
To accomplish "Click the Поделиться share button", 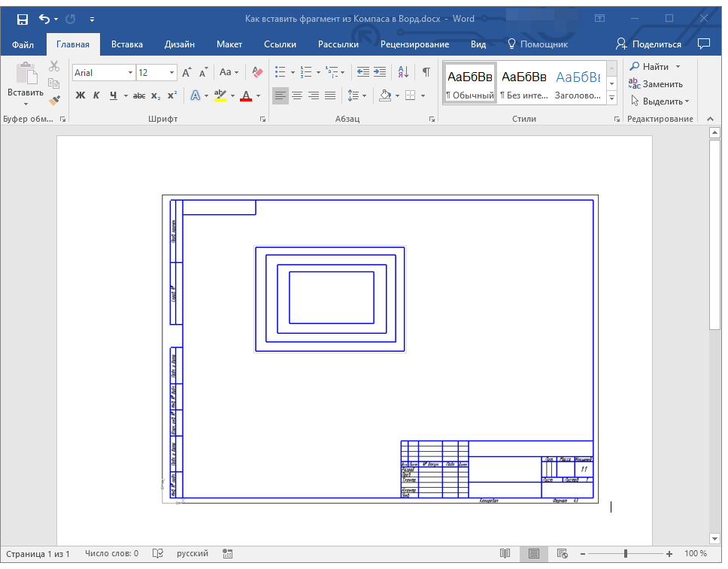I will [648, 44].
